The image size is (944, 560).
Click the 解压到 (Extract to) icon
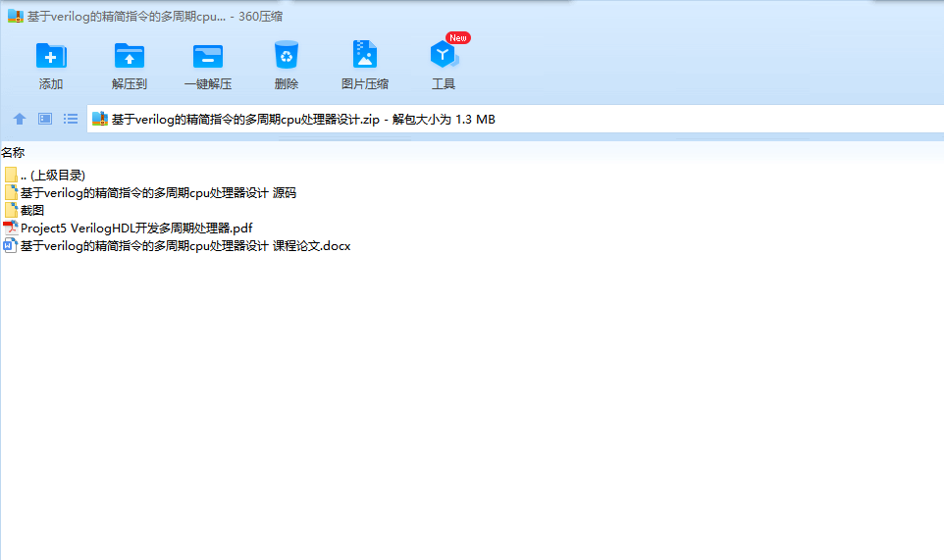tap(130, 56)
